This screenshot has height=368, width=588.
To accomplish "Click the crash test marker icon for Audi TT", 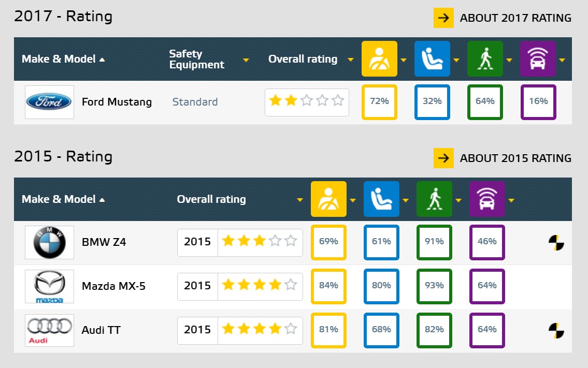I will (556, 331).
